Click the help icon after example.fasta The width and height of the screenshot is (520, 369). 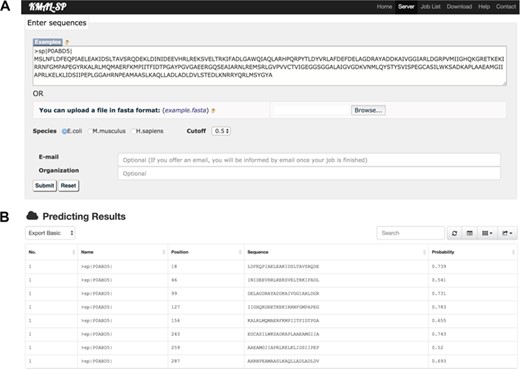213,110
